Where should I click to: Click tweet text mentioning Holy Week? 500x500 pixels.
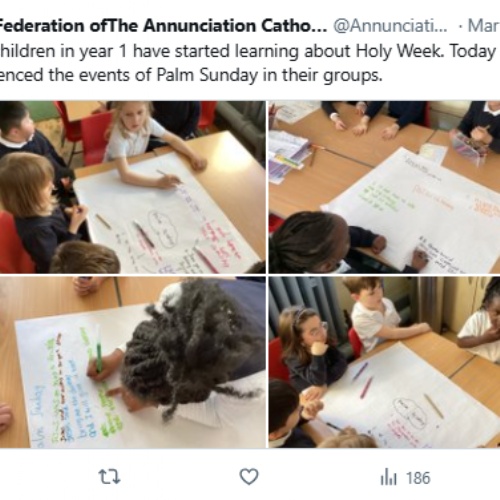pyautogui.click(x=248, y=51)
